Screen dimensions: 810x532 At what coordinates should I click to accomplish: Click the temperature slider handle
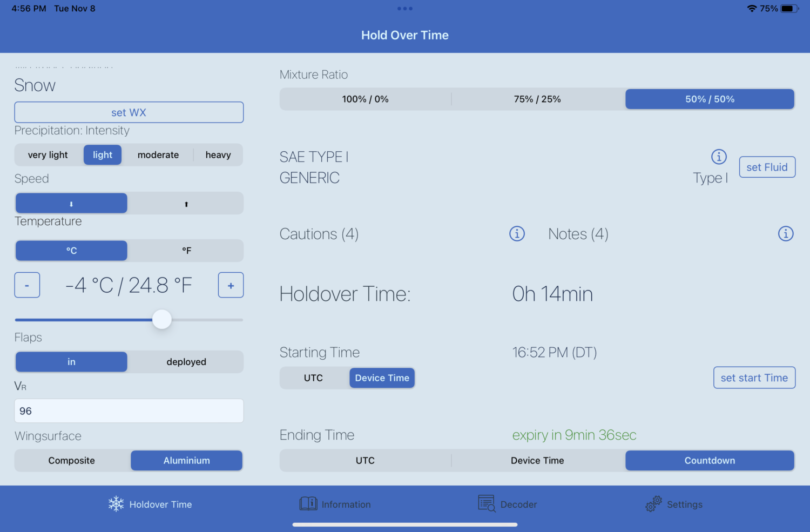(x=161, y=319)
